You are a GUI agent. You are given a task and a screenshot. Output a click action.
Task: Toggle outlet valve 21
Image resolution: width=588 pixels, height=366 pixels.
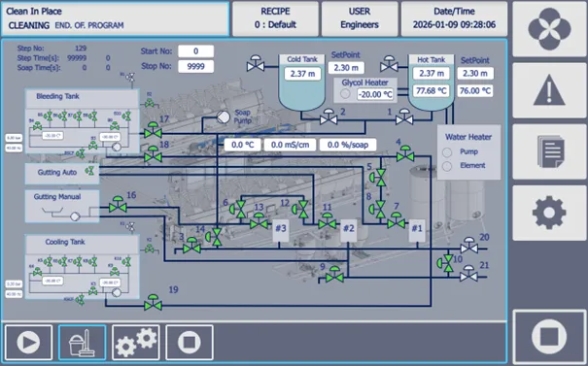point(468,274)
